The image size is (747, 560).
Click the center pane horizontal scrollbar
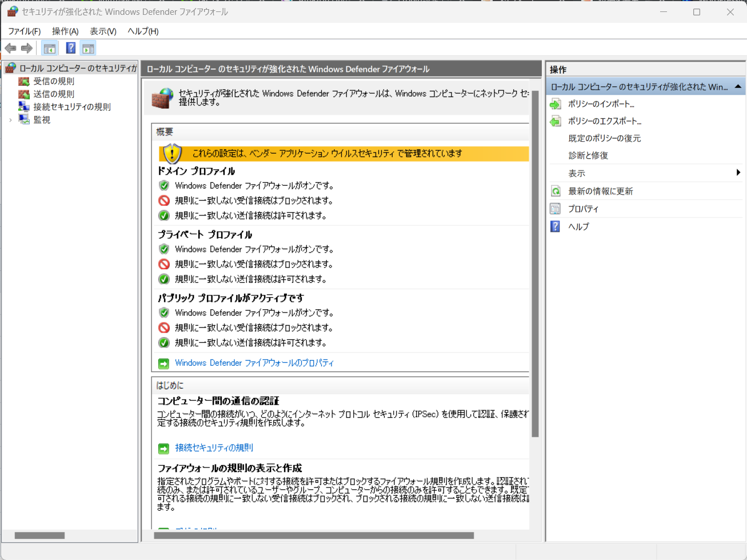click(x=314, y=536)
